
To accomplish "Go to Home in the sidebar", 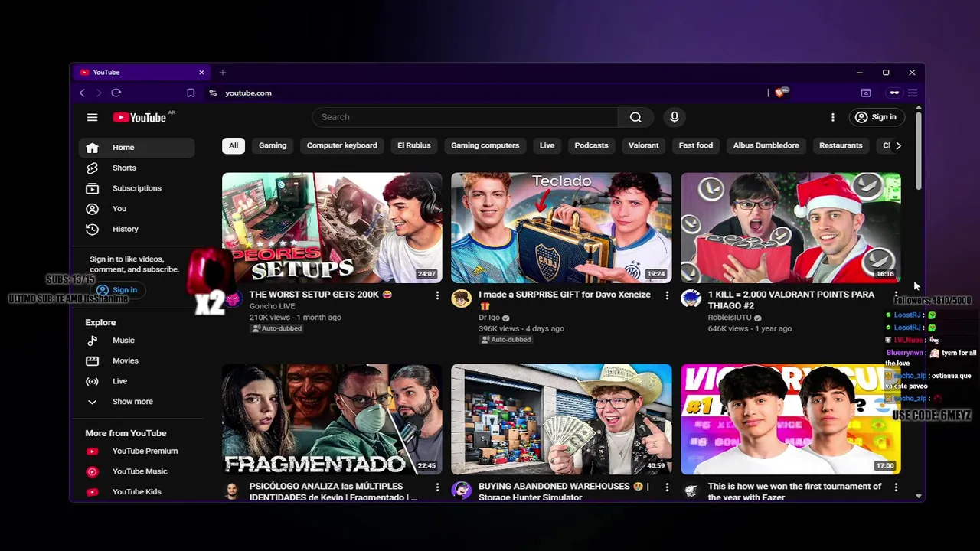I will [136, 148].
